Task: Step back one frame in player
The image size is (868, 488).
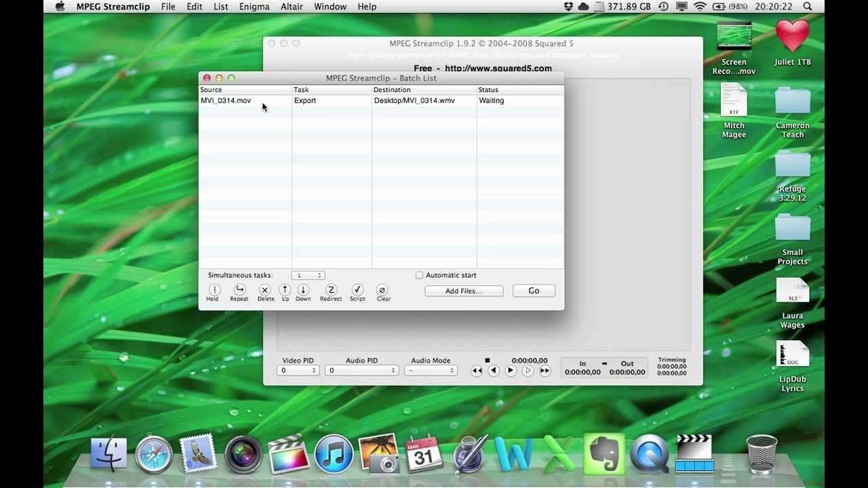Action: (x=494, y=371)
